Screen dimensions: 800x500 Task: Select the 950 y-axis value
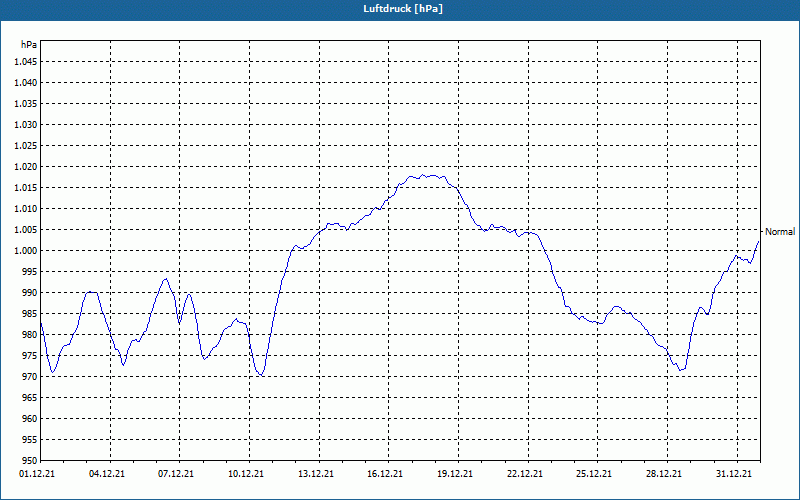click(x=30, y=460)
